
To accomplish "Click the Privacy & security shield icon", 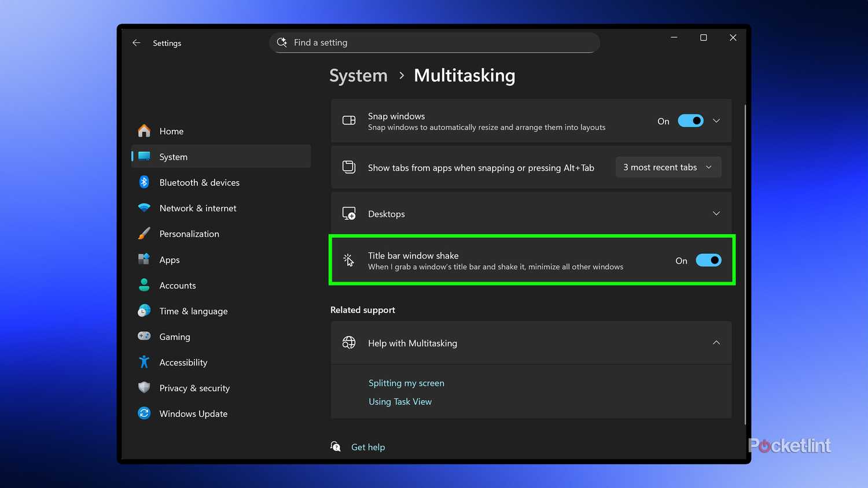I will (x=144, y=387).
